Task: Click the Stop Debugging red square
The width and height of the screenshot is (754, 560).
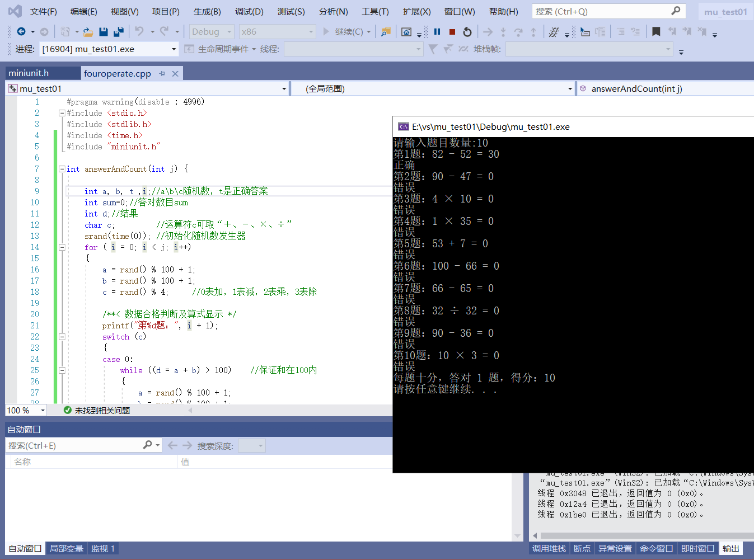Action: (x=452, y=32)
